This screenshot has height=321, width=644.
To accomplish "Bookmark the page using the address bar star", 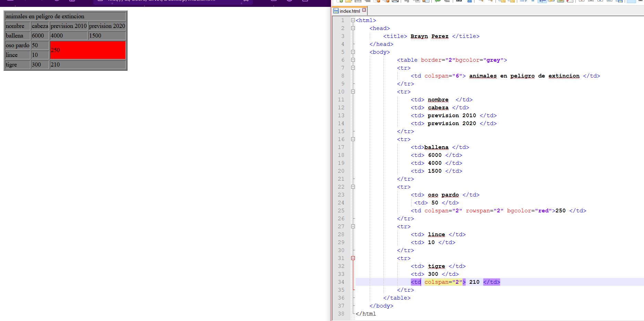I will click(x=246, y=1).
